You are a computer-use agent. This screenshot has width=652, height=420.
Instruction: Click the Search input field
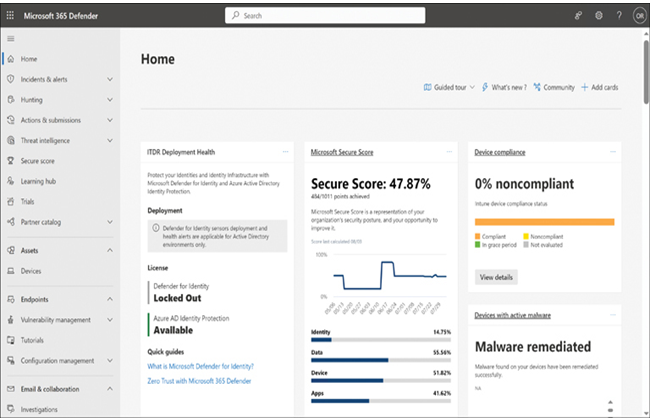click(325, 15)
